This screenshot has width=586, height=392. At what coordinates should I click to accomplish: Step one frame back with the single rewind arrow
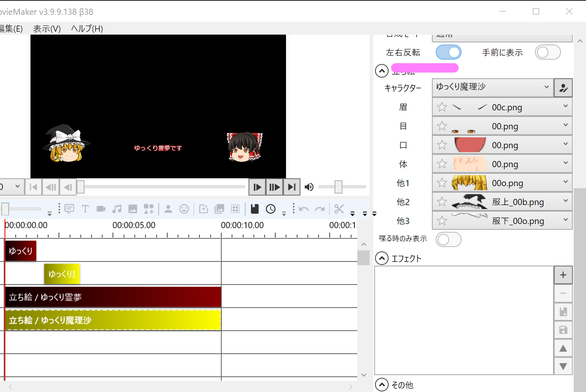68,187
